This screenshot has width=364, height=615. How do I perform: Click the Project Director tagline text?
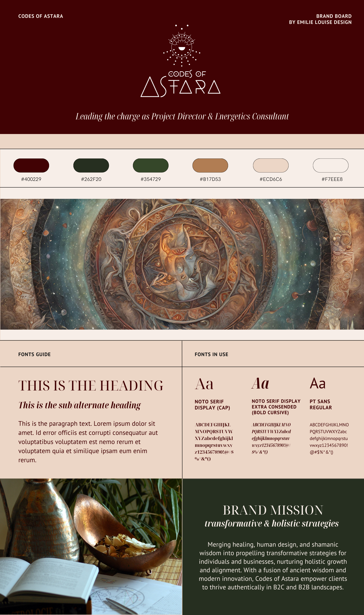click(x=182, y=116)
